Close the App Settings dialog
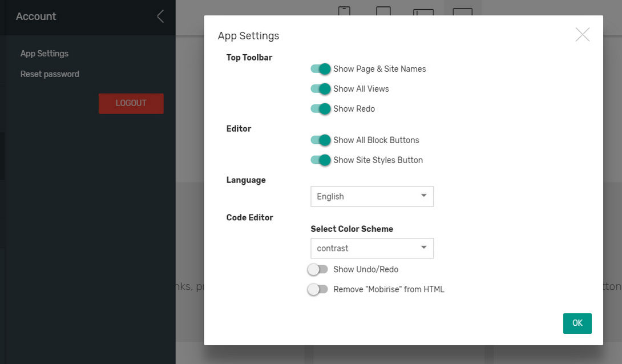 pyautogui.click(x=582, y=35)
